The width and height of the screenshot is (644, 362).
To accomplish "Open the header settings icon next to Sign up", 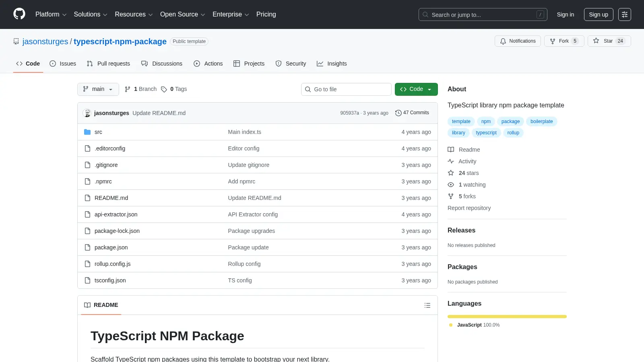I will [625, 14].
